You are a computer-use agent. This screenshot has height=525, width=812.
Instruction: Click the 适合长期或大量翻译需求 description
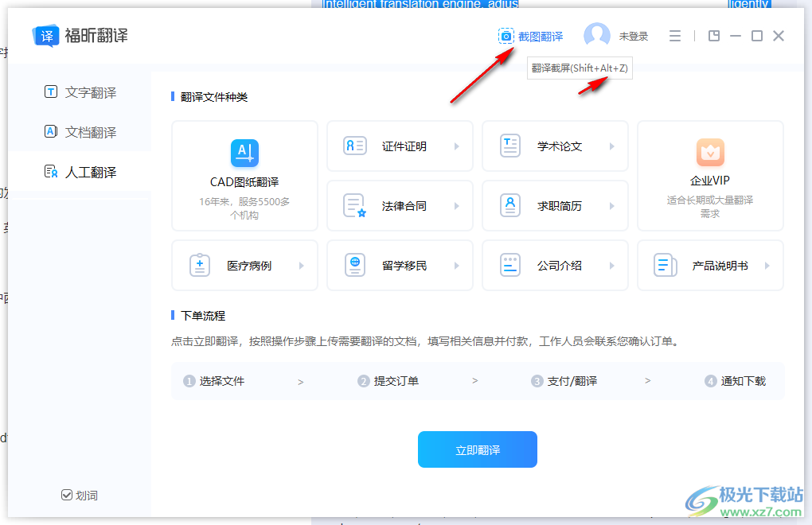(710, 206)
